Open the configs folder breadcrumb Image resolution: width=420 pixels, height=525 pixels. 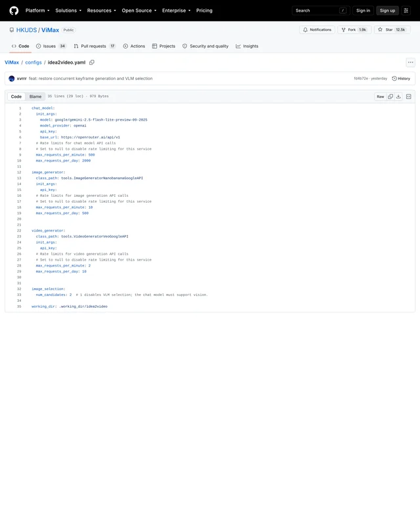(33, 62)
